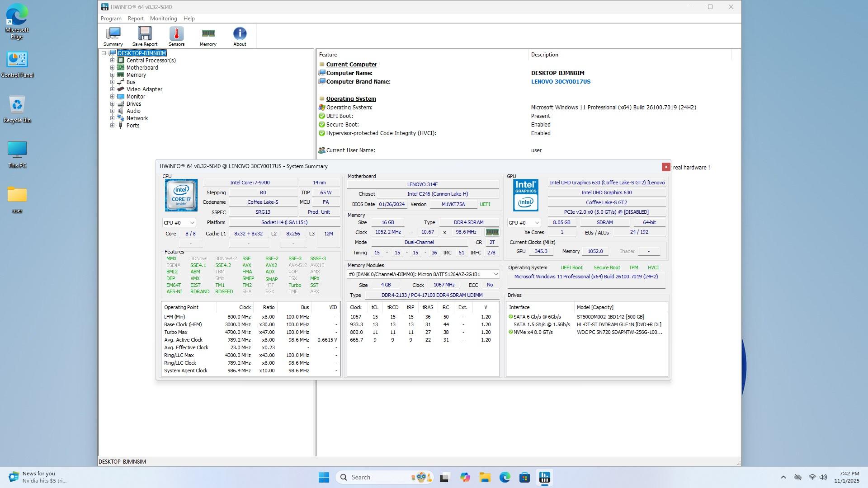Image resolution: width=868 pixels, height=488 pixels.
Task: Open the About info icon
Action: point(240,36)
